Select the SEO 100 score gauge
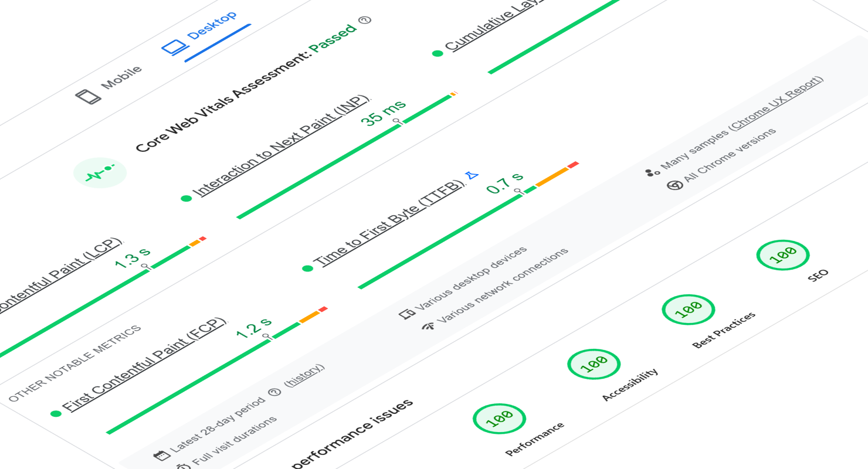The height and width of the screenshot is (469, 868). [x=783, y=255]
